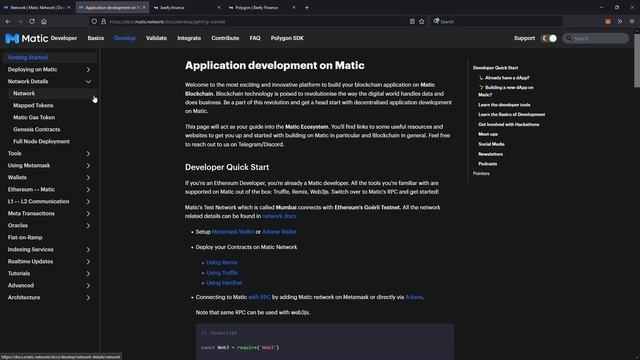Expand Realtime Updates section
Image resolution: width=640 pixels, height=360 pixels.
coord(88,262)
